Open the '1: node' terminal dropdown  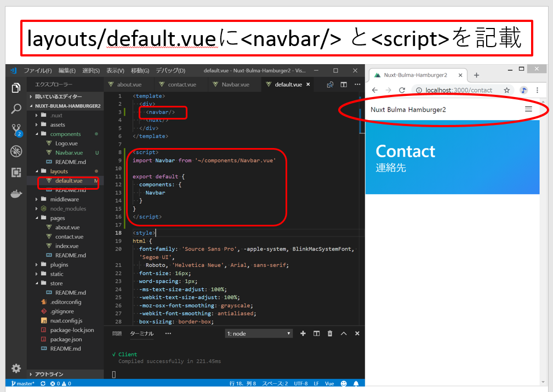point(259,333)
